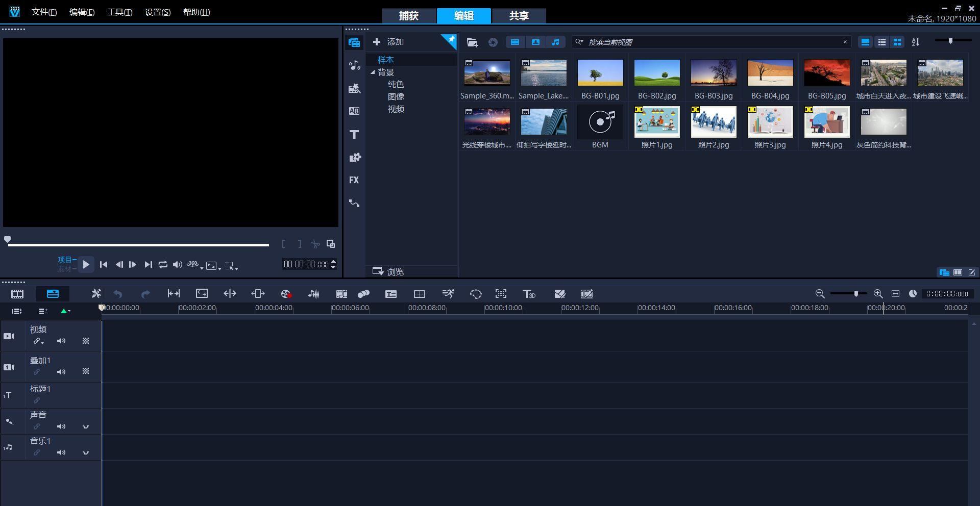Expand the 音乐1 track chevron
Image resolution: width=980 pixels, height=506 pixels.
click(x=86, y=452)
